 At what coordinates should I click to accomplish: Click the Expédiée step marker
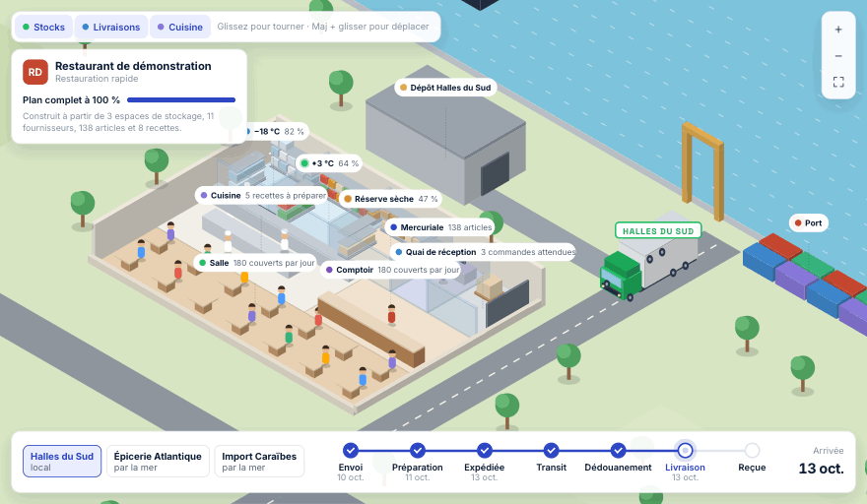tap(485, 451)
